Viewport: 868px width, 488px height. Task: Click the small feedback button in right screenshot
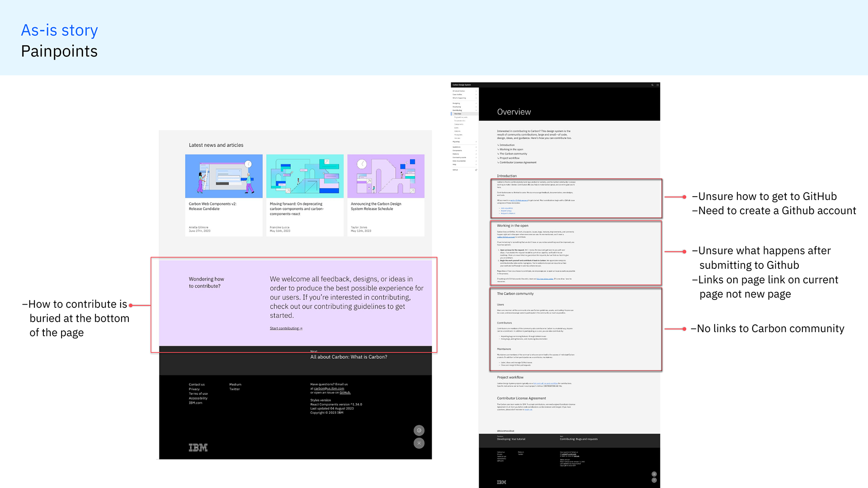(x=654, y=474)
